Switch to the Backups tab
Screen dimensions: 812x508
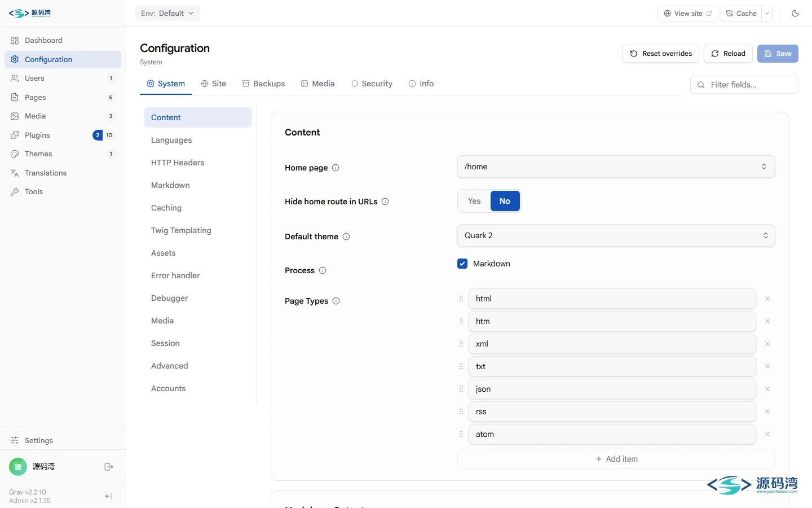pyautogui.click(x=263, y=84)
